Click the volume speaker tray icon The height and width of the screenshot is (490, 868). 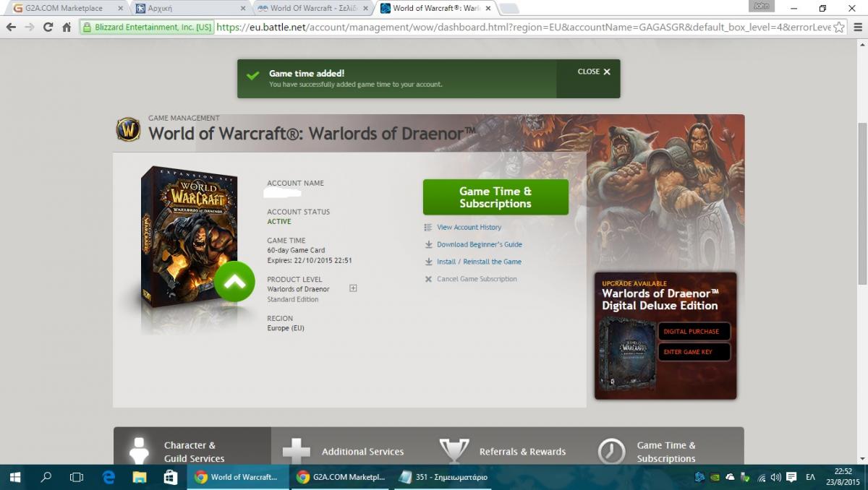point(776,477)
